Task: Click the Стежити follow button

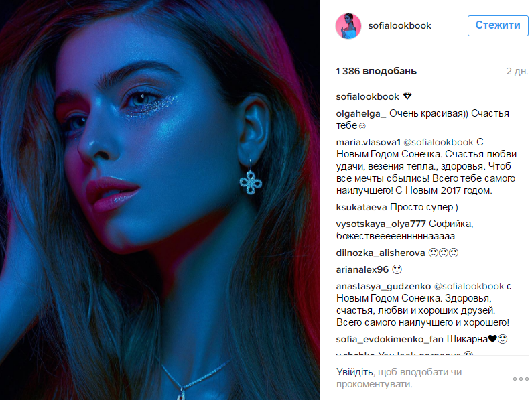Action: 498,25
